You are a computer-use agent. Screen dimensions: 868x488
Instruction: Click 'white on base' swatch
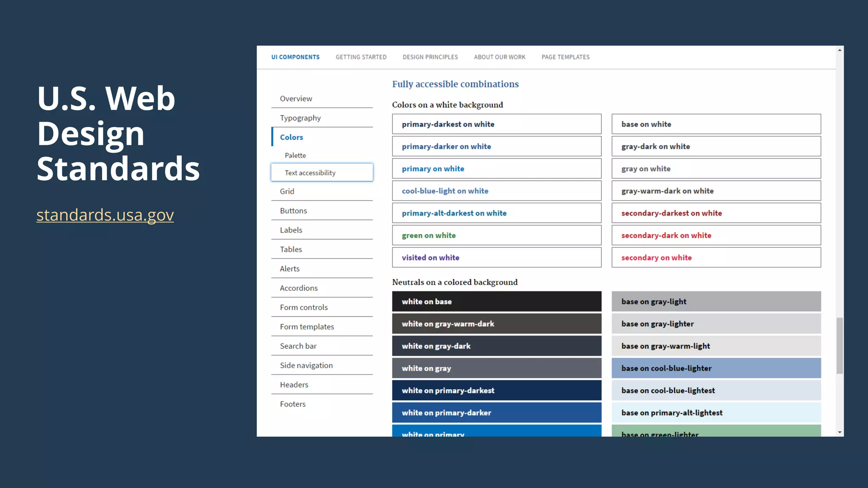click(x=497, y=302)
